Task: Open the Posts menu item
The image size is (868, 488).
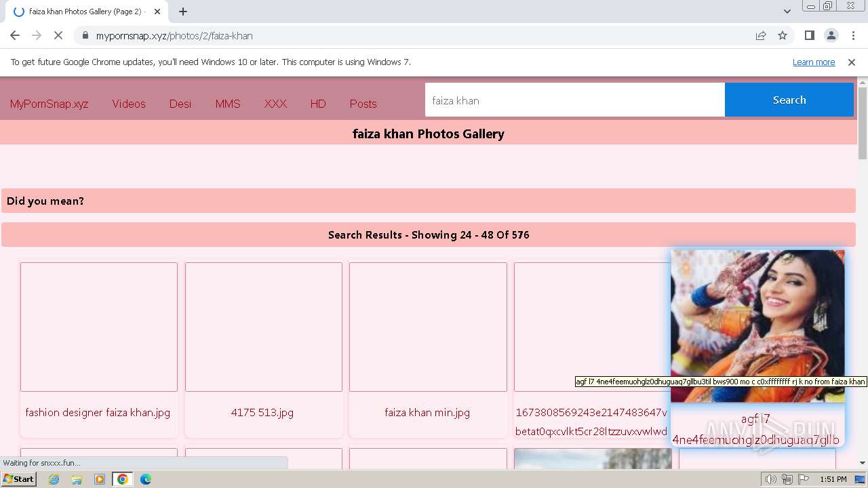Action: click(363, 104)
